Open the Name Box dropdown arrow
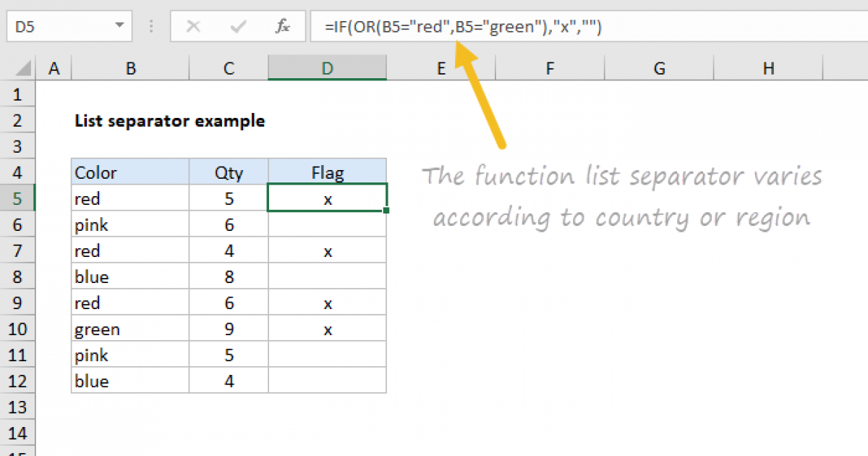The width and height of the screenshot is (868, 456). (x=119, y=27)
